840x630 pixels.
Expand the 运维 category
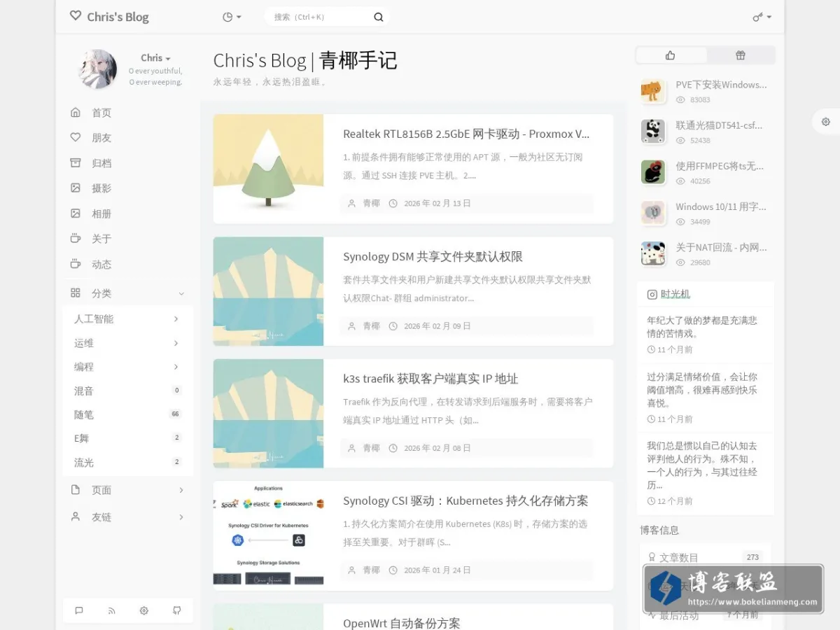tap(127, 343)
